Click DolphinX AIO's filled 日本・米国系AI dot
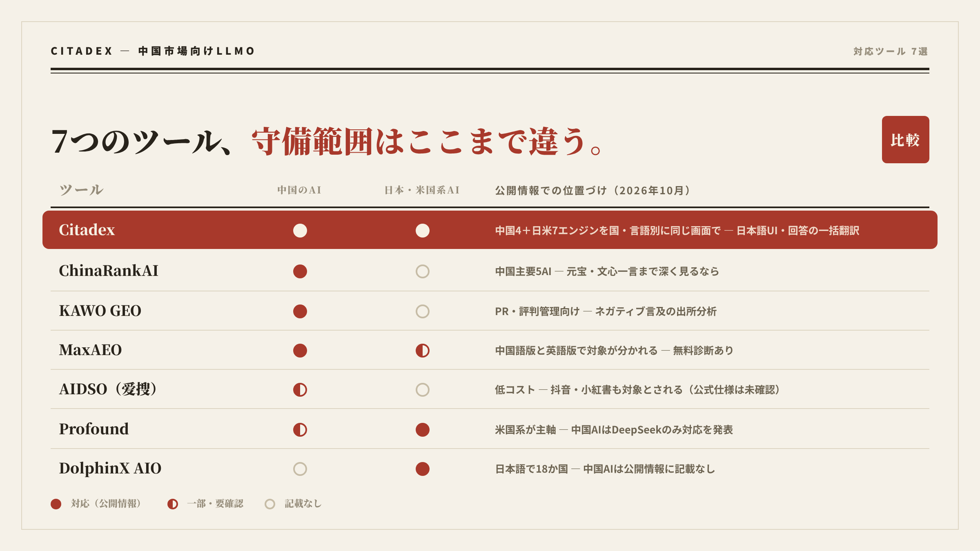Viewport: 980px width, 551px height. tap(423, 469)
